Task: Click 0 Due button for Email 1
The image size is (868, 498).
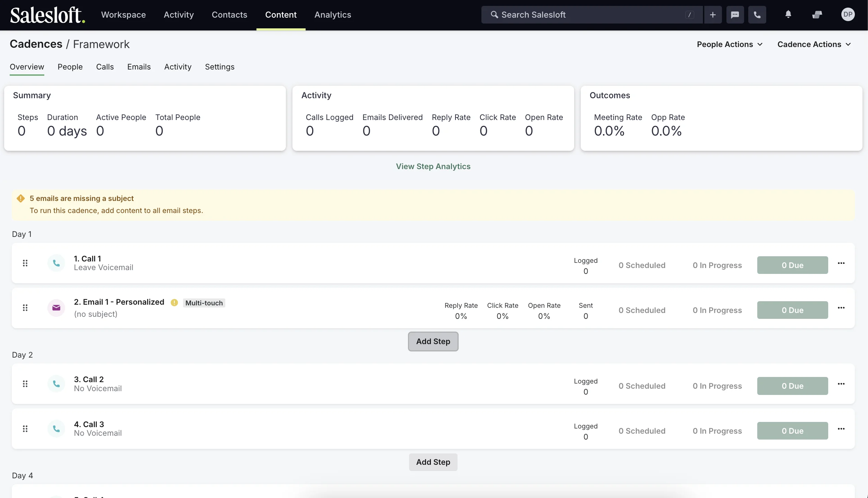Action: 792,310
